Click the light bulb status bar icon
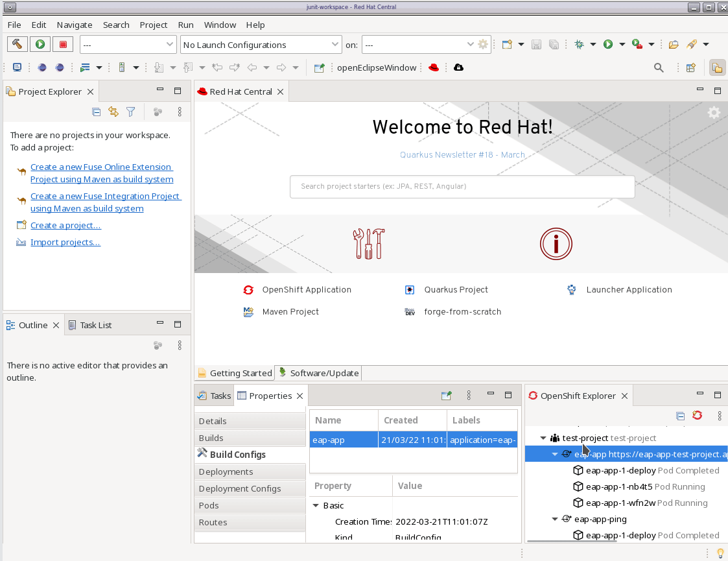Image resolution: width=728 pixels, height=561 pixels. [x=720, y=553]
